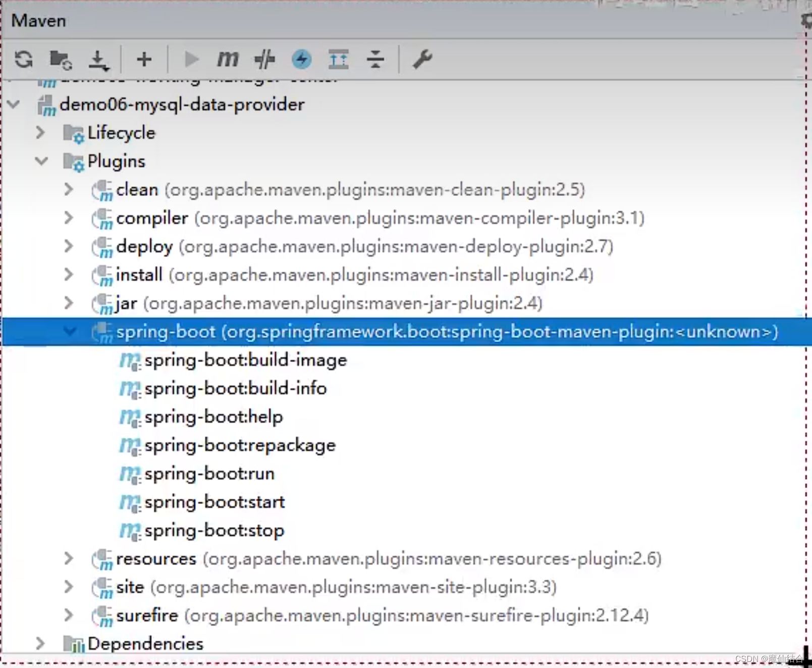The height and width of the screenshot is (668, 812).
Task: Click Reload All Maven Projects icon
Action: pos(24,59)
